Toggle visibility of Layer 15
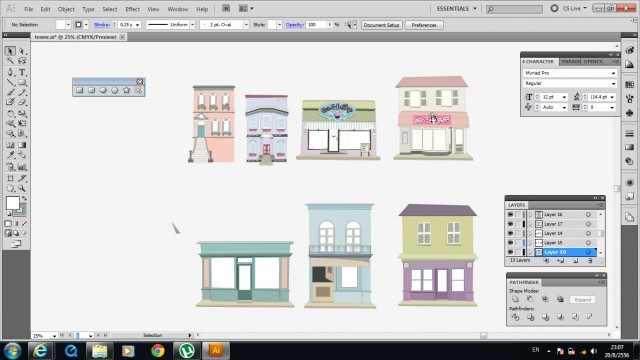This screenshot has width=640, height=360. point(510,242)
